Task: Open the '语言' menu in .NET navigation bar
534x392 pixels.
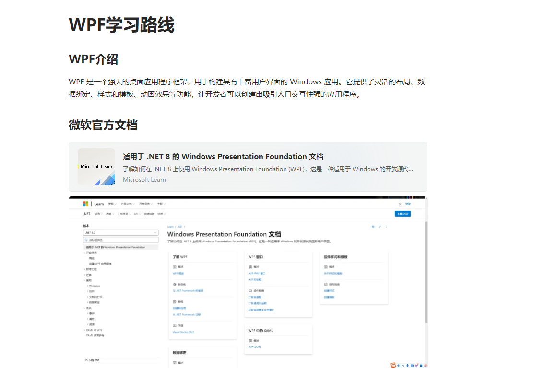Action: click(98, 214)
